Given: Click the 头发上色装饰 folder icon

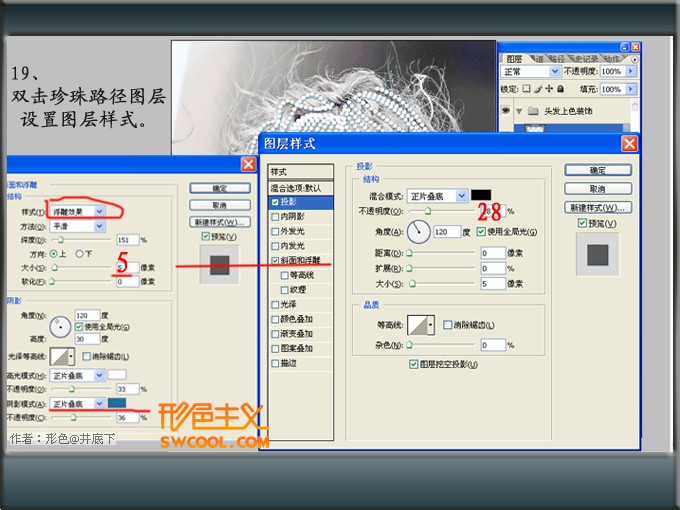Looking at the screenshot, I should coord(533,111).
